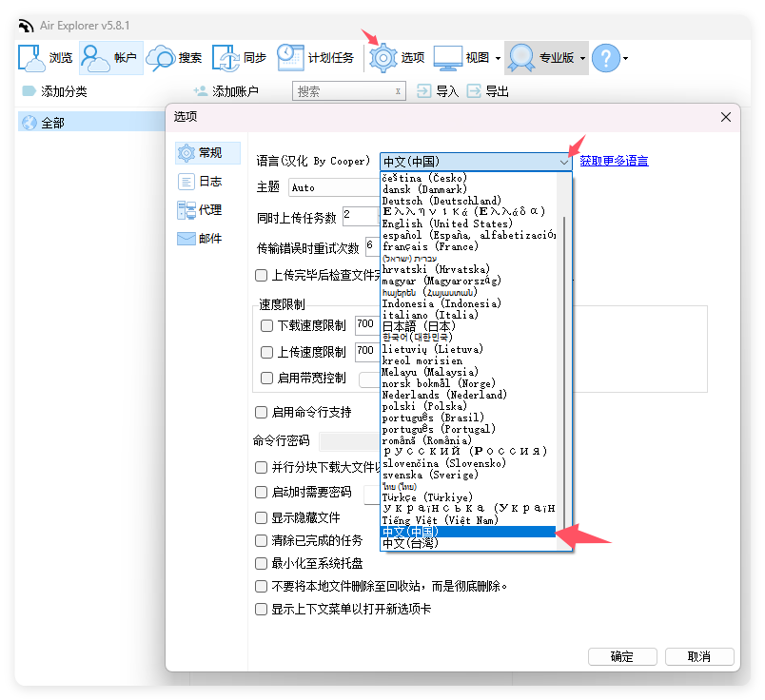Click the 下载速度限制 700 value field
Image resolution: width=765 pixels, height=700 pixels.
point(367,325)
